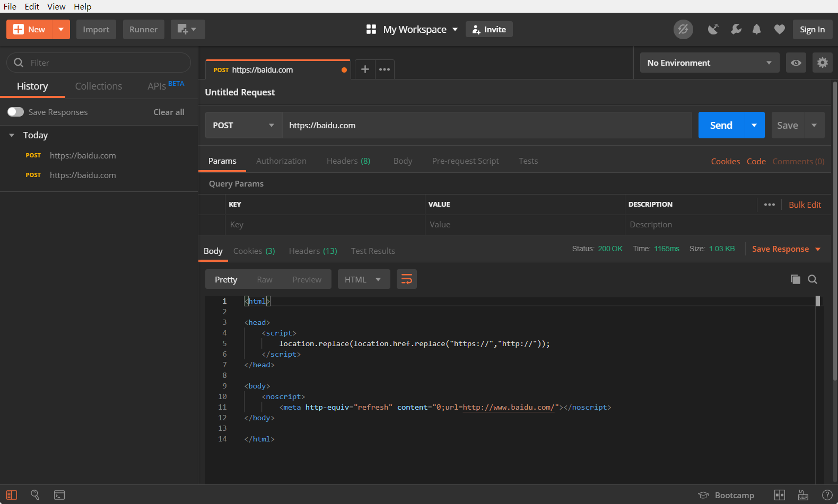Viewport: 838px width, 504px height.
Task: Open the capture requests satellite icon
Action: (x=713, y=30)
